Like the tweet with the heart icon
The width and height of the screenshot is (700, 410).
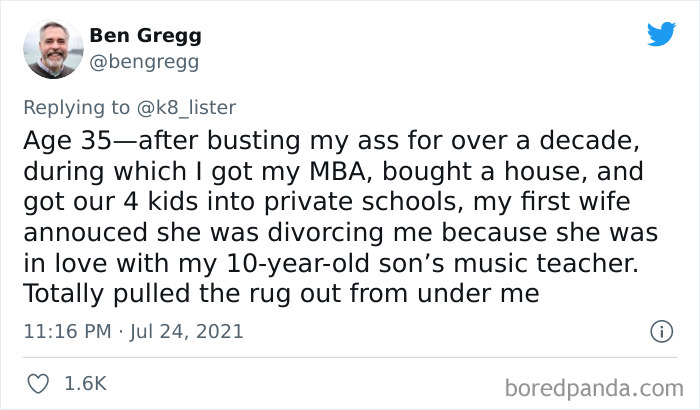[40, 383]
